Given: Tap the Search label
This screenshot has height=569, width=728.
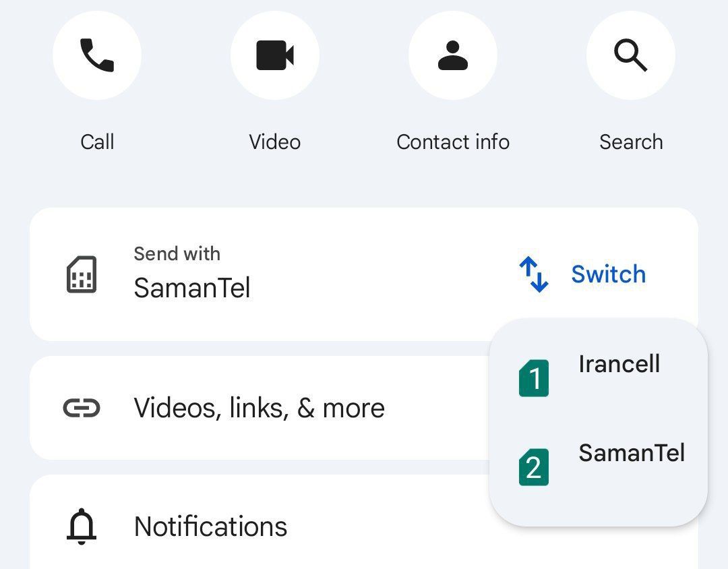Looking at the screenshot, I should click(x=631, y=142).
